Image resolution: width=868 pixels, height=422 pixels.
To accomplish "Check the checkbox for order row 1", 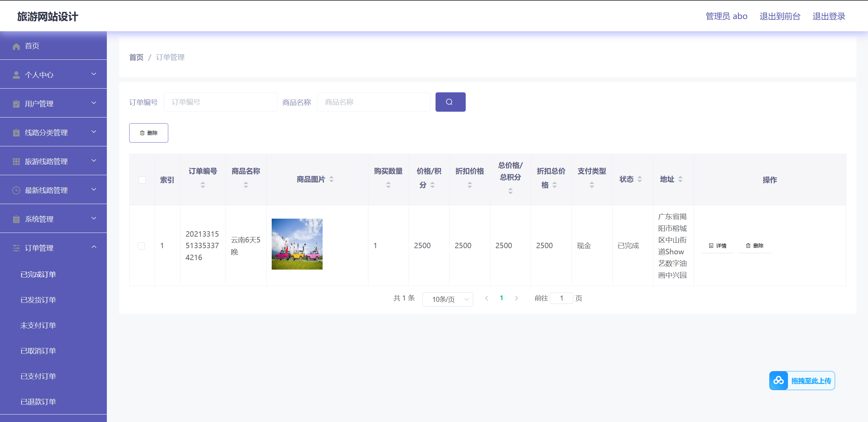I will [141, 246].
